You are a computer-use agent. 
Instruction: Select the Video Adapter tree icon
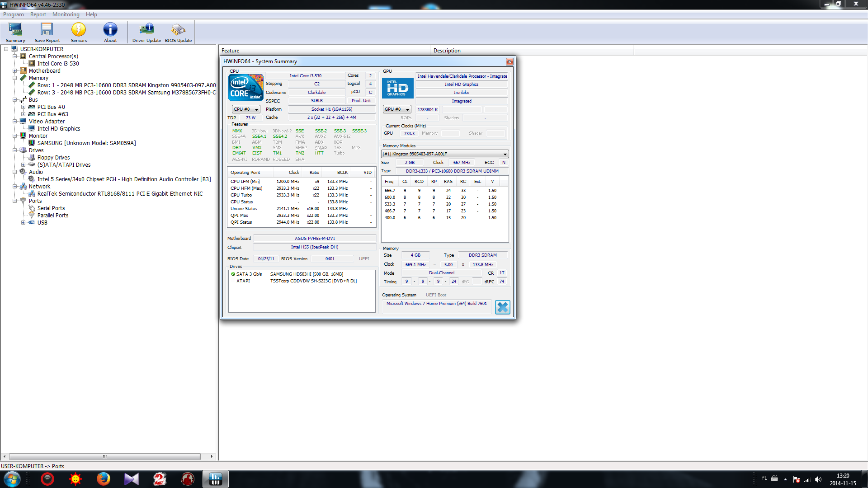click(x=24, y=122)
